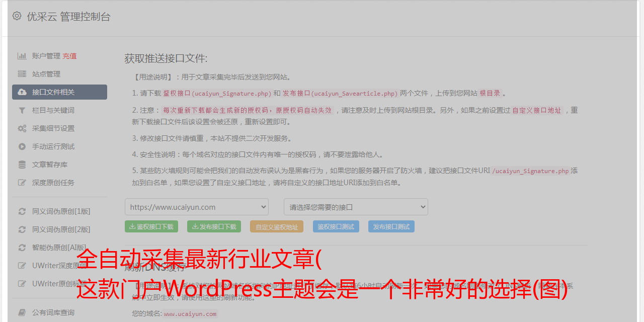Click the red 充值 recharge link
This screenshot has width=644, height=322.
pos(69,56)
